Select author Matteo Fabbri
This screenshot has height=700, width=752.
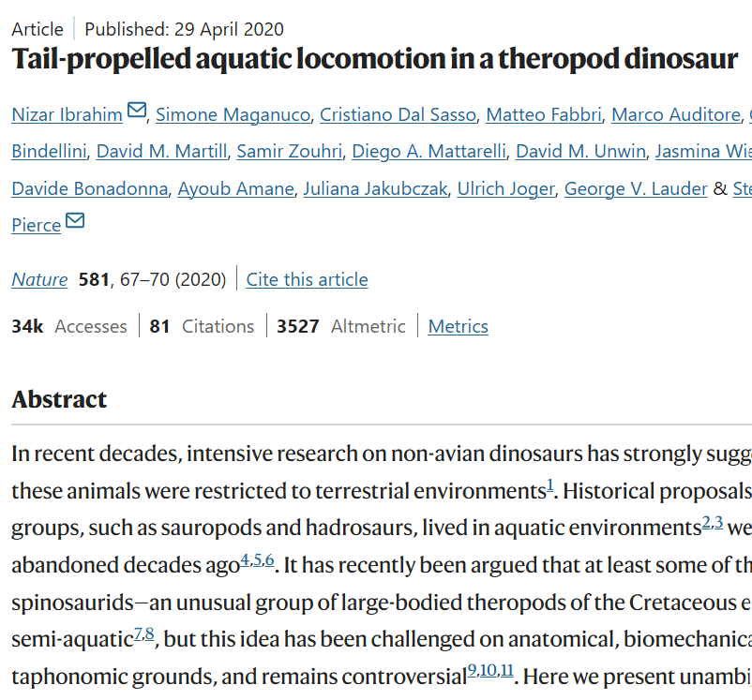tap(542, 114)
